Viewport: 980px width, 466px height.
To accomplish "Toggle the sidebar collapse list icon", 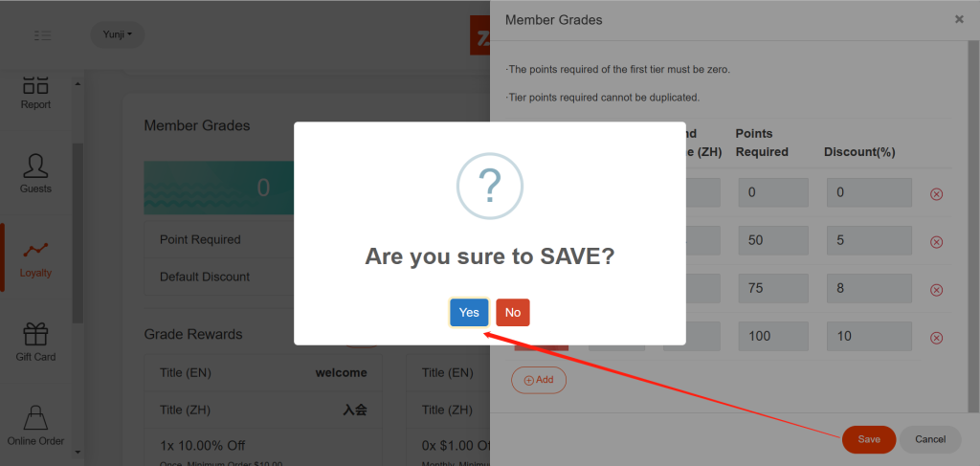I will (x=43, y=35).
